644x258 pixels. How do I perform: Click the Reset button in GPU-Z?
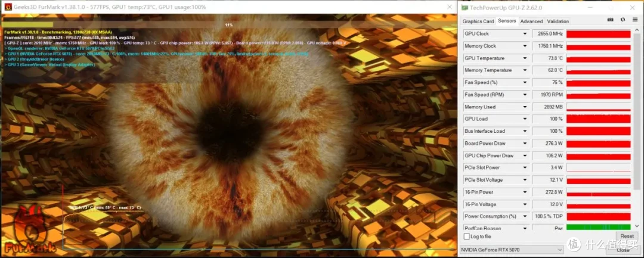pyautogui.click(x=627, y=237)
